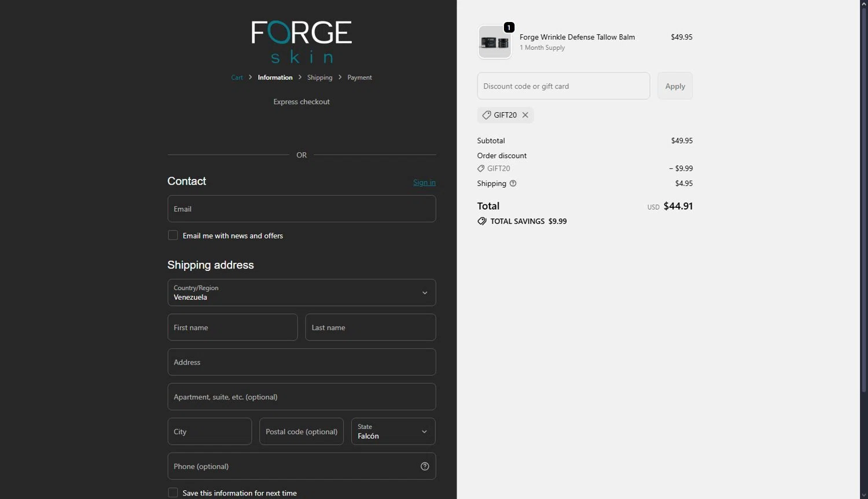Click the 'Express checkout' label

coord(301,102)
